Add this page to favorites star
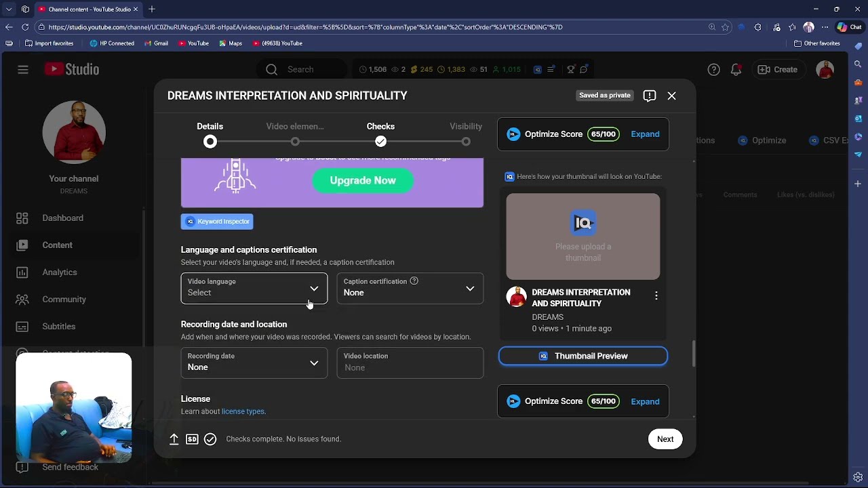The width and height of the screenshot is (868, 488). 726,27
